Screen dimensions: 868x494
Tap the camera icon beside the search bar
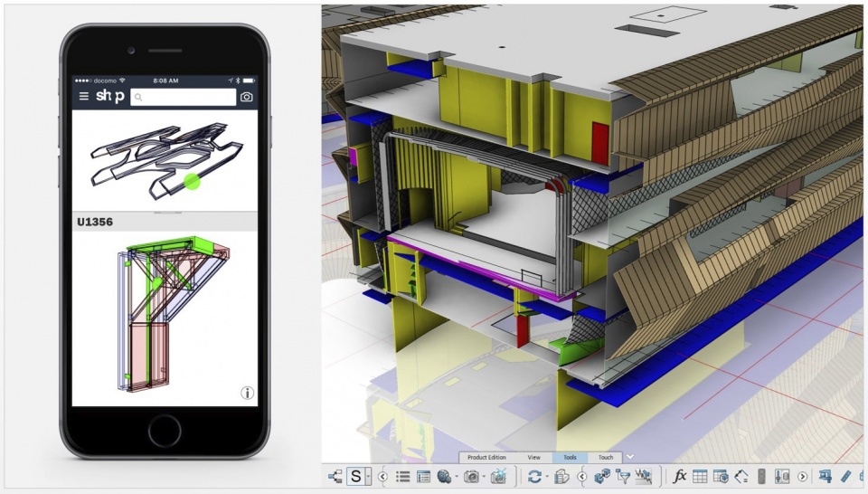point(246,97)
